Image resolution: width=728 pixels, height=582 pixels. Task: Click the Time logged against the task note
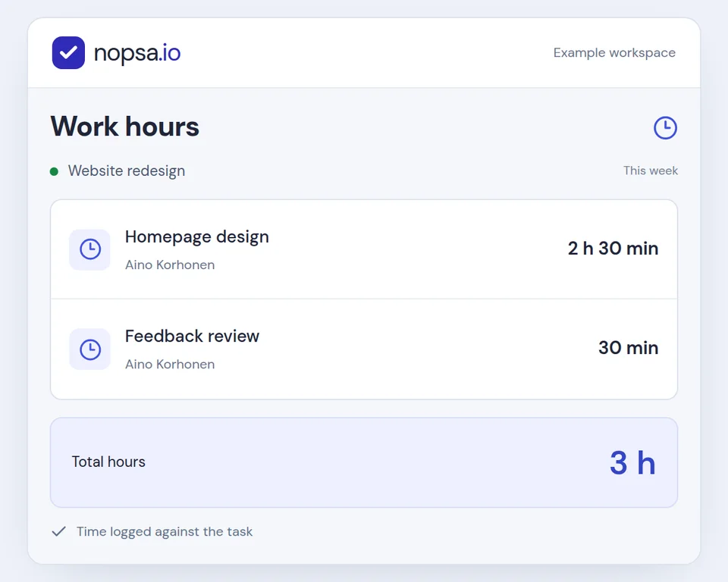tap(165, 531)
